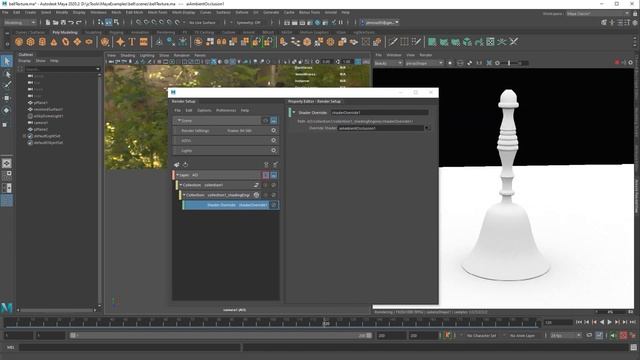Screen dimensions: 640x360
Task: Click the Super Shapes star shelf icon
Action: point(120,42)
